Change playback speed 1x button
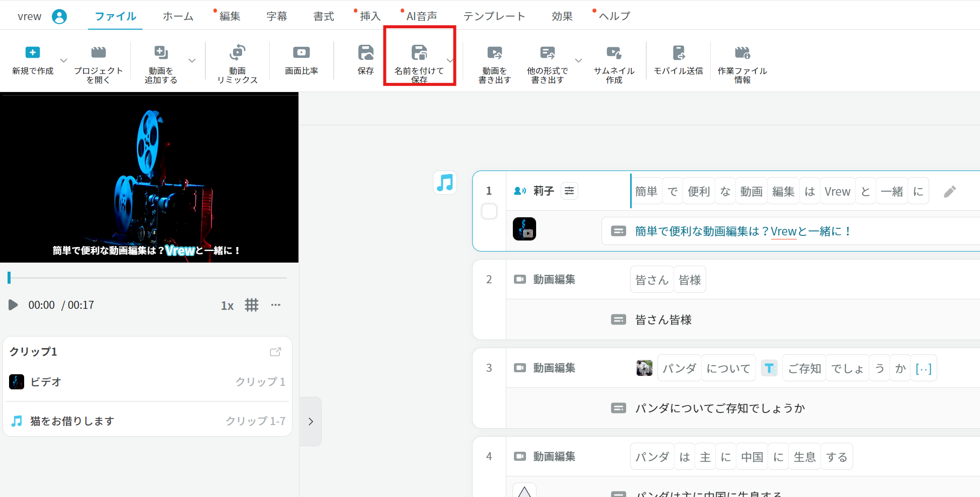This screenshot has height=497, width=980. tap(227, 305)
